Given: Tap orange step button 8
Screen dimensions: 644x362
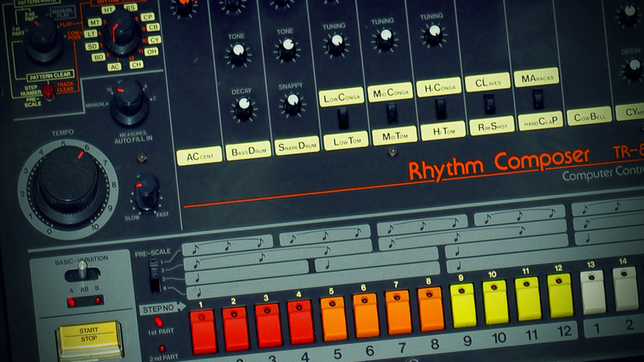Looking at the screenshot, I should [430, 309].
